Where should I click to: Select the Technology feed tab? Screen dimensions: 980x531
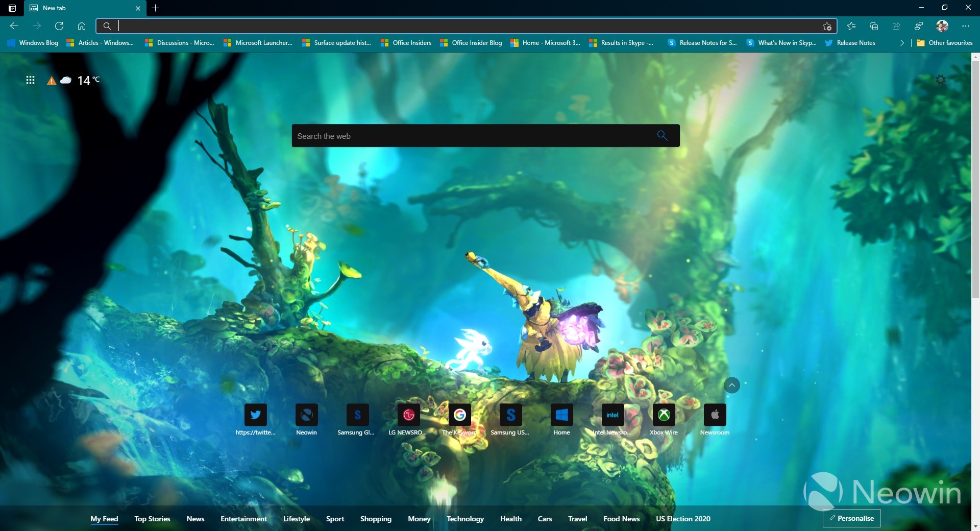pyautogui.click(x=465, y=519)
